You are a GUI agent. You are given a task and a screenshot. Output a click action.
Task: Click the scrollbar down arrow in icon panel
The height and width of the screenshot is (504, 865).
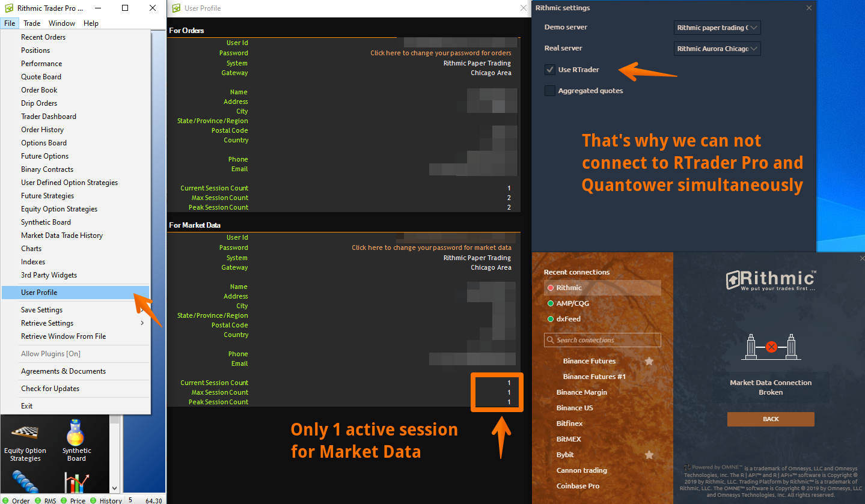point(115,488)
